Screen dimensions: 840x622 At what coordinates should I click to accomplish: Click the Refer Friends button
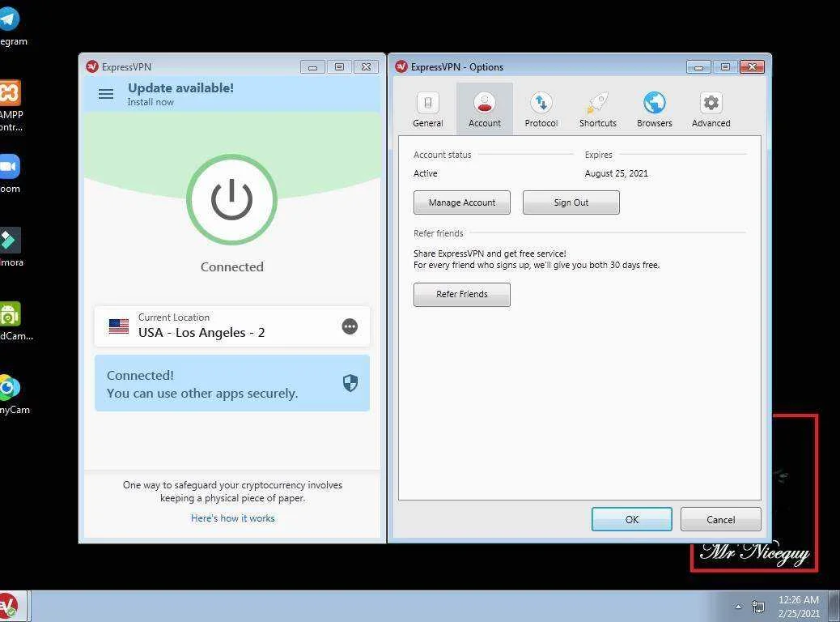tap(462, 294)
